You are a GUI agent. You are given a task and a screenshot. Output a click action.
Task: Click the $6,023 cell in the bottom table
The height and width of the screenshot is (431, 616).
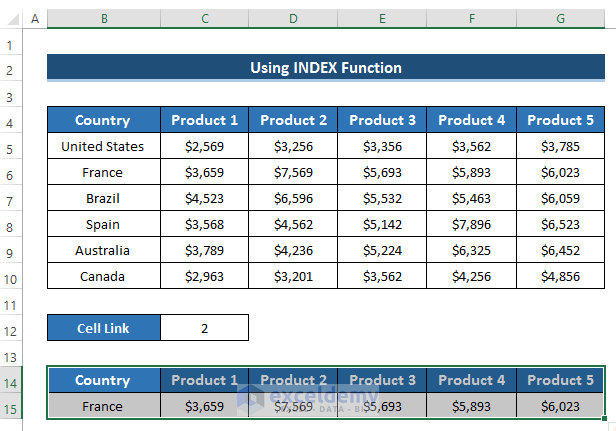(x=560, y=407)
